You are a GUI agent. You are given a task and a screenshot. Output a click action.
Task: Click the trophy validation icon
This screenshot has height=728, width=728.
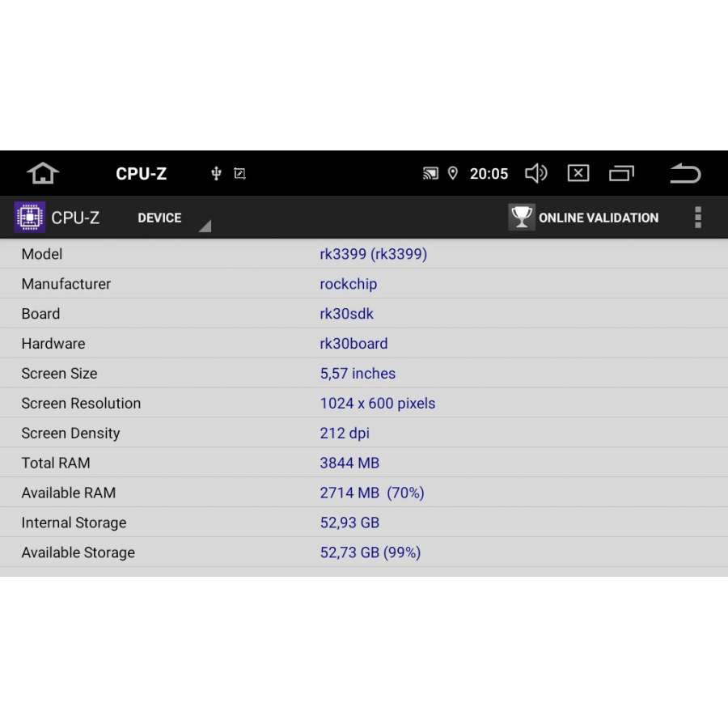(522, 217)
